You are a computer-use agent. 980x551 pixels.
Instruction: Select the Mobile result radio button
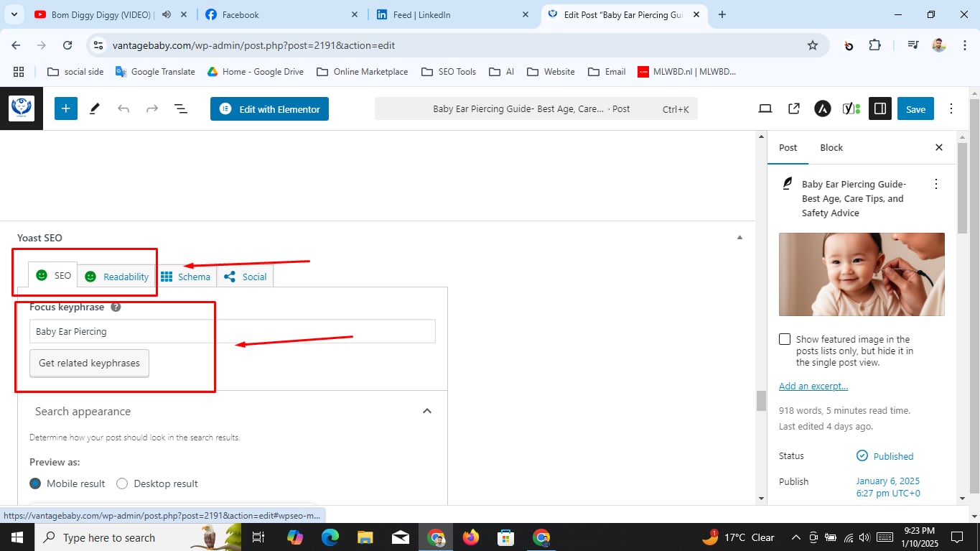(x=35, y=483)
